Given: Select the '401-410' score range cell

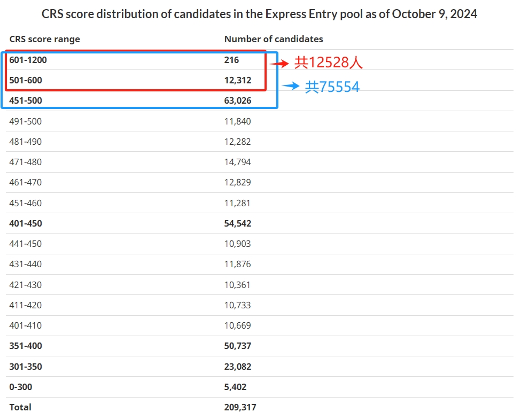Looking at the screenshot, I should click(26, 325).
